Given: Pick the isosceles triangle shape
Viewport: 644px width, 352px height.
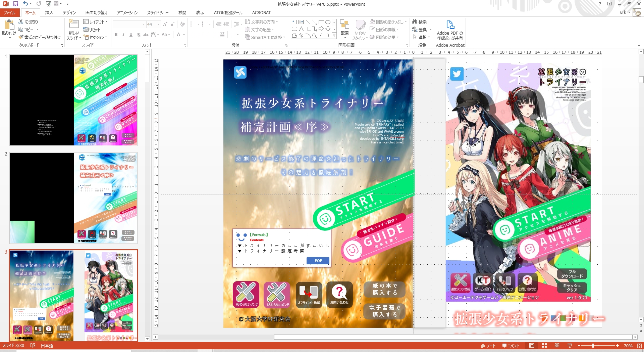Looking at the screenshot, I should [301, 29].
